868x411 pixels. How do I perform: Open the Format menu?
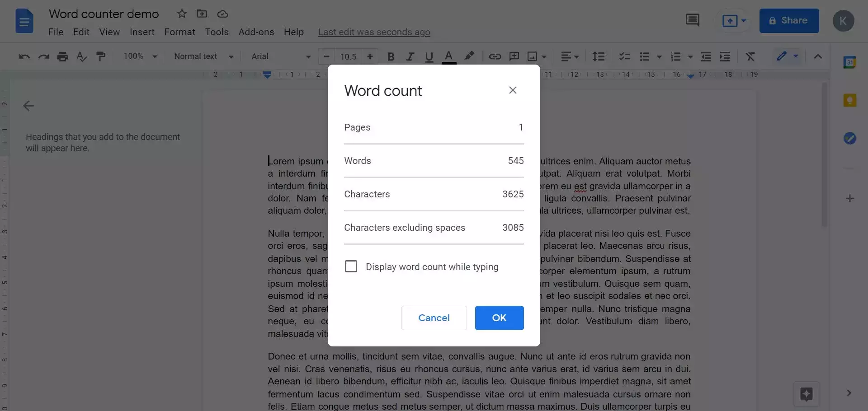(x=179, y=32)
